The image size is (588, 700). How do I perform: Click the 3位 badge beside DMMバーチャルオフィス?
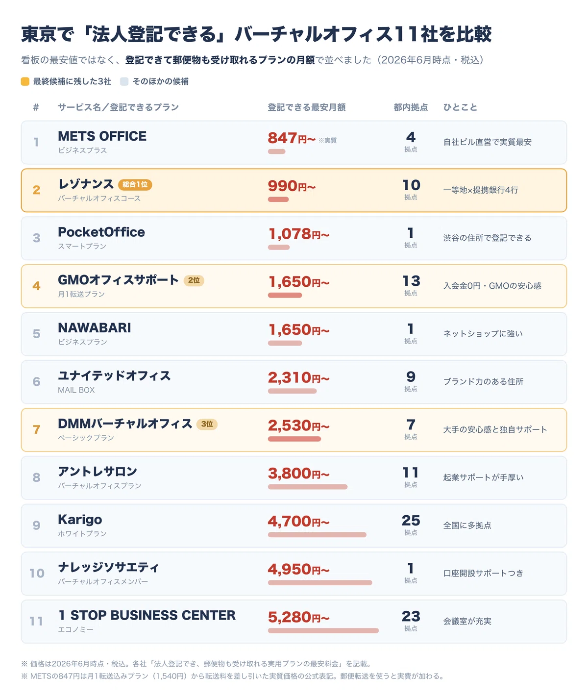pyautogui.click(x=207, y=424)
